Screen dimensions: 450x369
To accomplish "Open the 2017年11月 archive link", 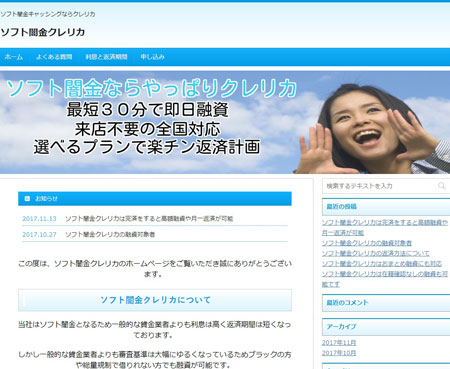I will pos(339,343).
